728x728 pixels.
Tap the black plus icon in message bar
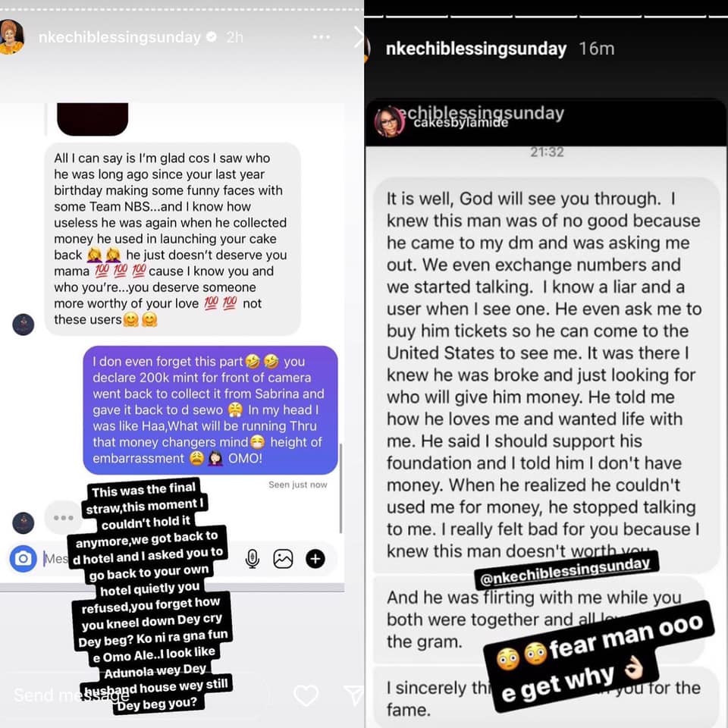315,559
